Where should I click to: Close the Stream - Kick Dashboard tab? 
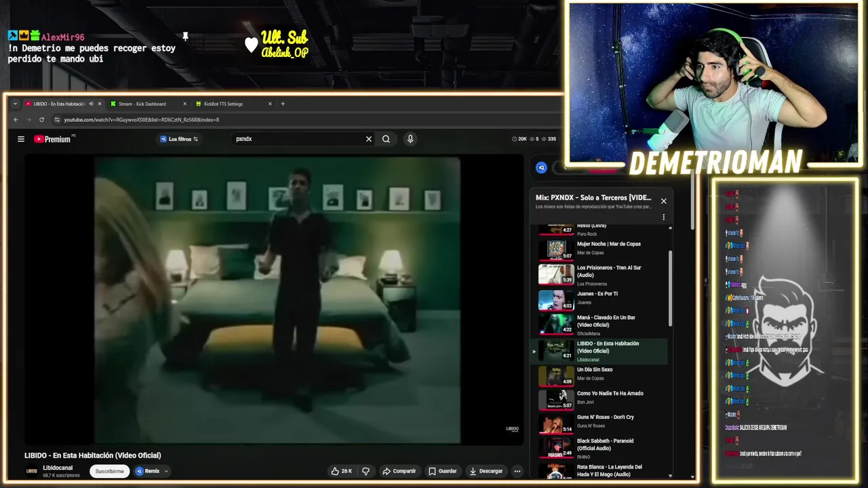184,104
